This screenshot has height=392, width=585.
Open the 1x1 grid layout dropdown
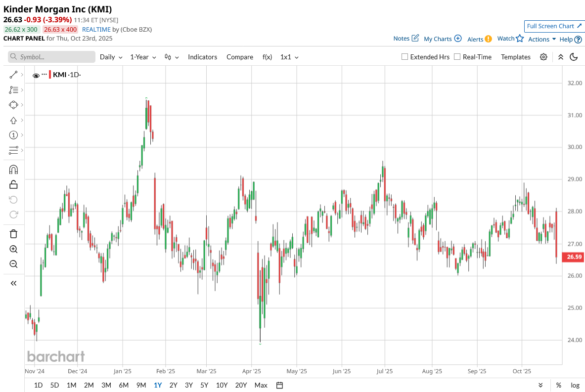tap(289, 57)
